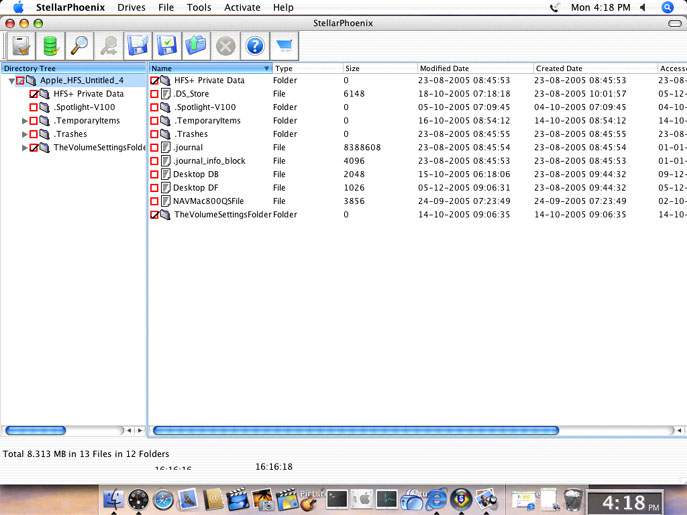Check the .journal file checkbox
This screenshot has height=515, width=687.
click(154, 148)
